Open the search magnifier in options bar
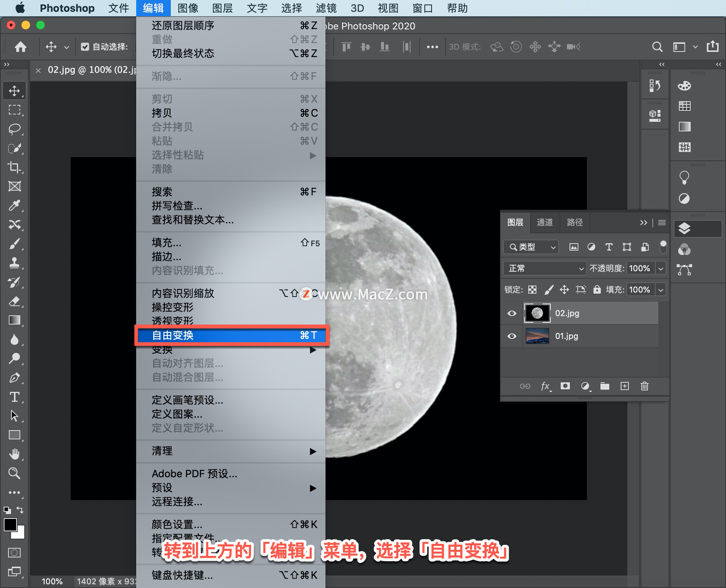Screen dimensions: 726x588 pos(657,47)
